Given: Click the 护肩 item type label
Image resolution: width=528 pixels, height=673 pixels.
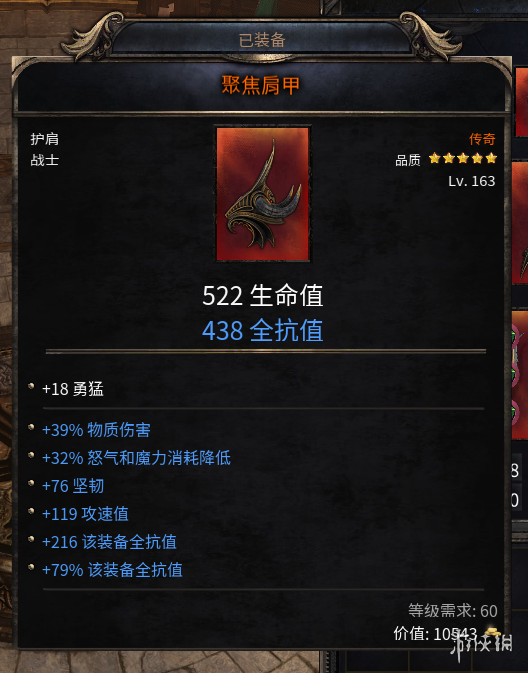Looking at the screenshot, I should click(x=44, y=139).
